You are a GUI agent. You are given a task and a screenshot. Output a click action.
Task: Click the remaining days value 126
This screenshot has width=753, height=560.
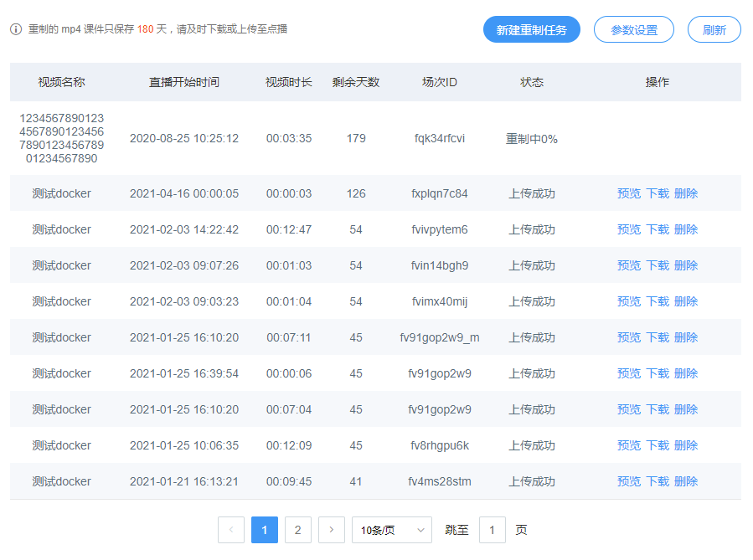[356, 193]
